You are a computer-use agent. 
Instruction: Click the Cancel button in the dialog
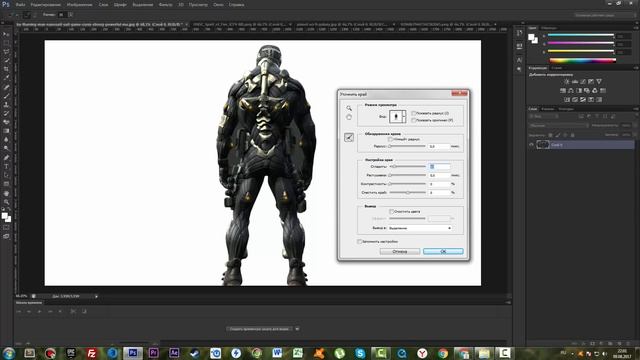pos(400,251)
